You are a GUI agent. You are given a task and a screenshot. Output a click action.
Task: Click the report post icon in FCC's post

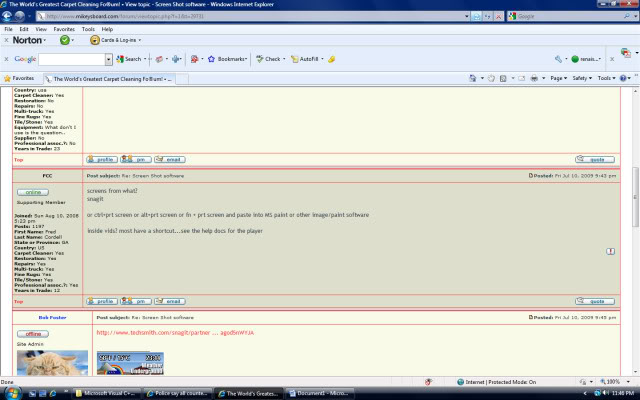coord(610,250)
